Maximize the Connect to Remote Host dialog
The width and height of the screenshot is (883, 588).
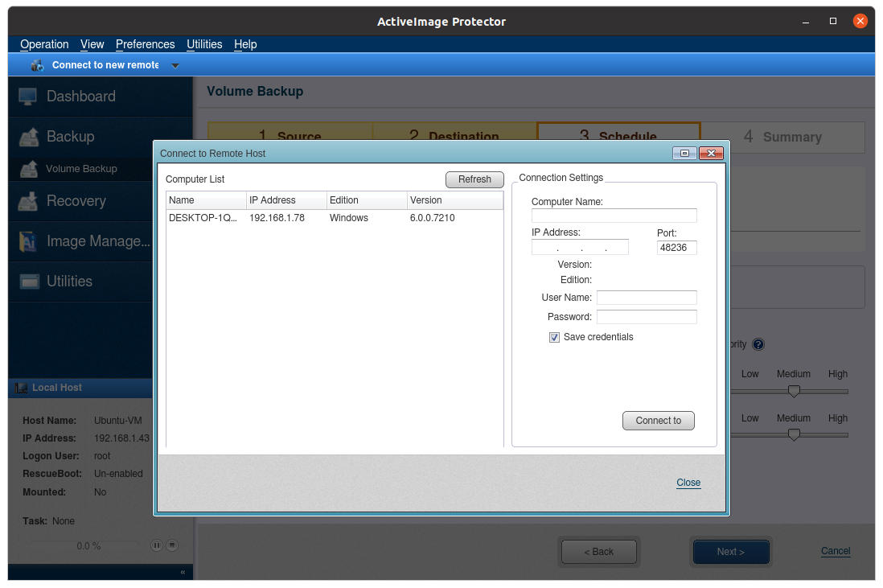click(x=684, y=153)
